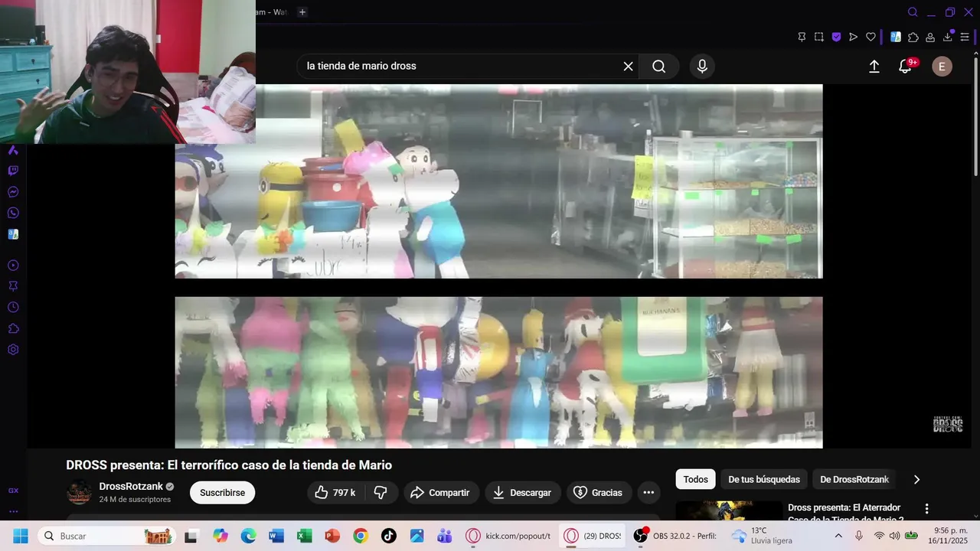980x551 pixels.
Task: Open a new tab with plus
Action: 302,12
